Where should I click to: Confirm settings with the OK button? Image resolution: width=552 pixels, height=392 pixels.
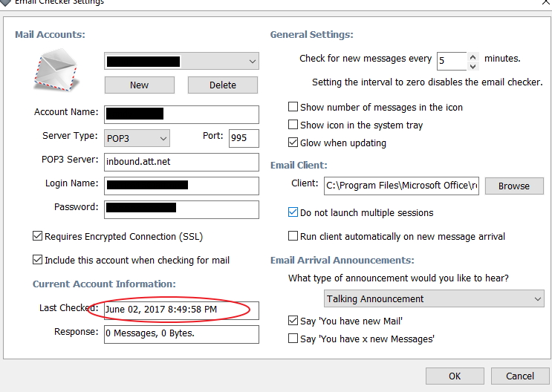tap(455, 376)
